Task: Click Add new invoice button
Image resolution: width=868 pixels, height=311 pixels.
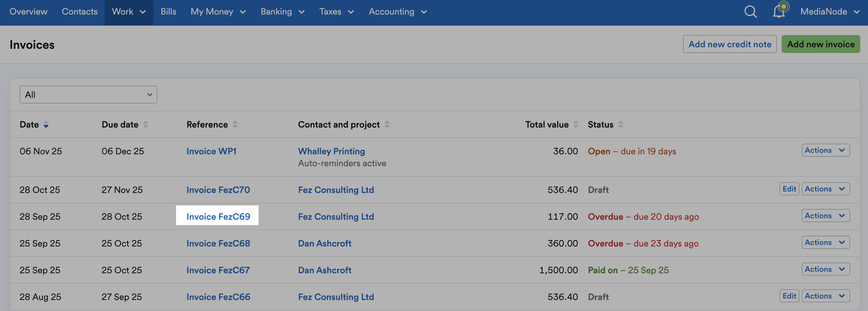Action: pos(821,44)
